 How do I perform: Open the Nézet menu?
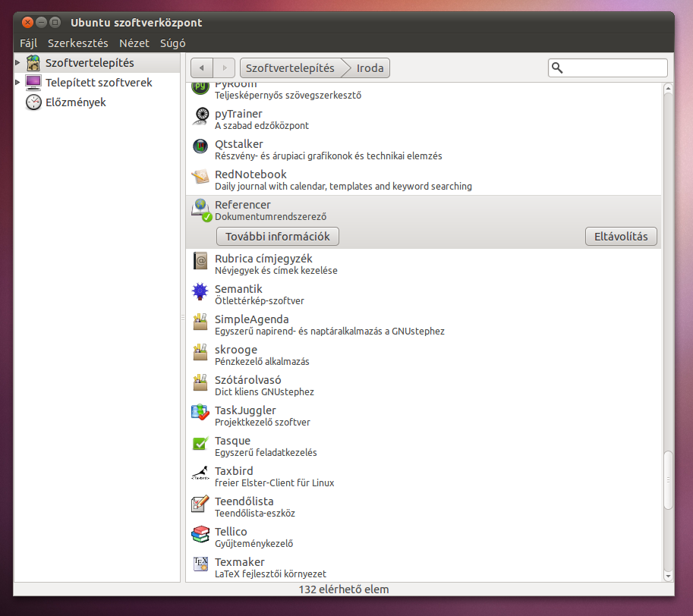point(134,43)
